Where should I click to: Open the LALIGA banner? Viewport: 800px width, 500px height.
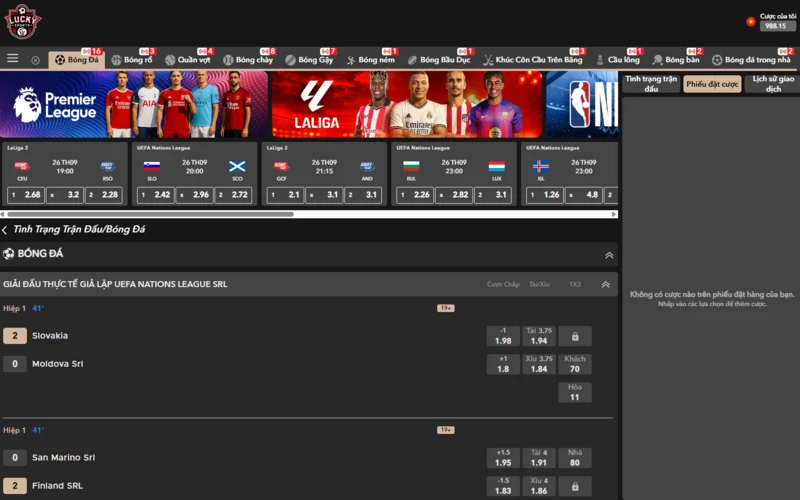407,104
